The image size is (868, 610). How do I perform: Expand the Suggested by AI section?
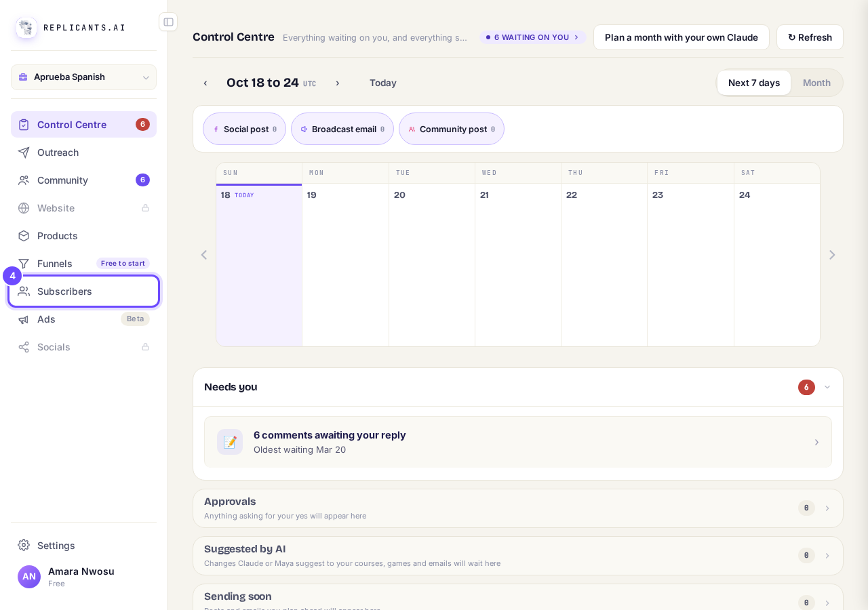[x=518, y=556]
